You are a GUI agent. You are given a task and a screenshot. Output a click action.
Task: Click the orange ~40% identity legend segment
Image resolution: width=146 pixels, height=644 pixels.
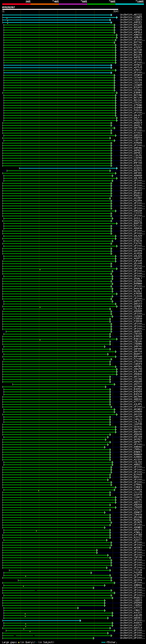(x=45, y=4)
